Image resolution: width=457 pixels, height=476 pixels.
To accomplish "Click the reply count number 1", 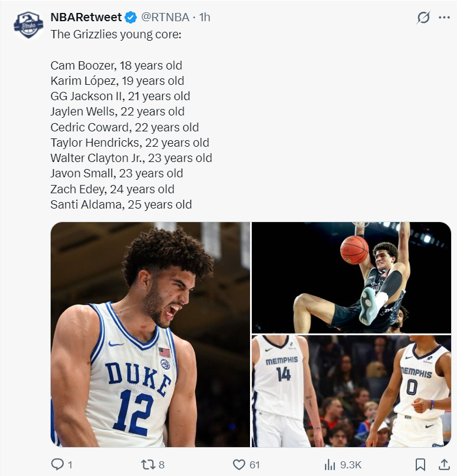I will click(70, 465).
